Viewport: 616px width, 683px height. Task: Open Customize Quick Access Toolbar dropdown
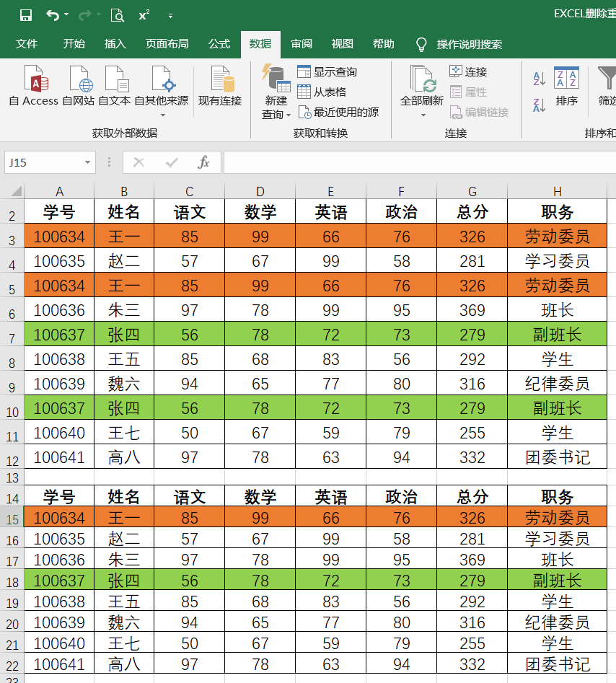click(x=170, y=16)
